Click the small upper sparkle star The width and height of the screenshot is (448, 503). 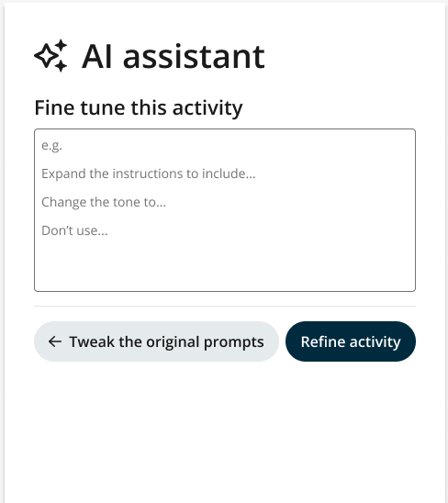tap(61, 45)
